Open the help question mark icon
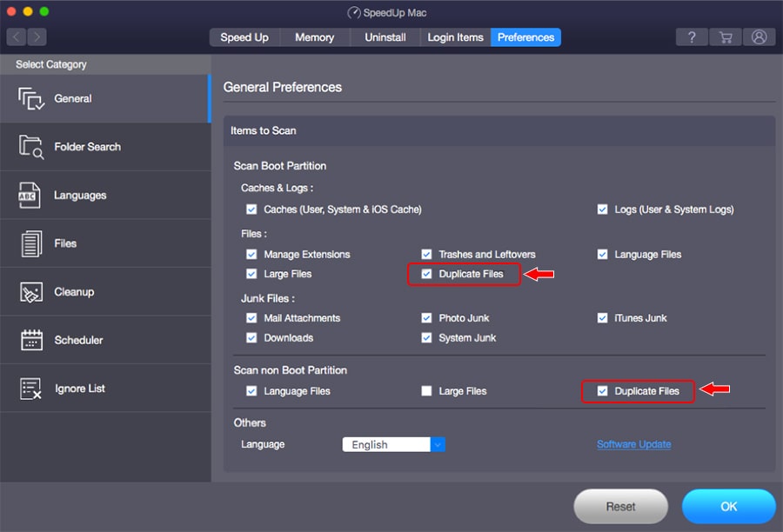 692,37
